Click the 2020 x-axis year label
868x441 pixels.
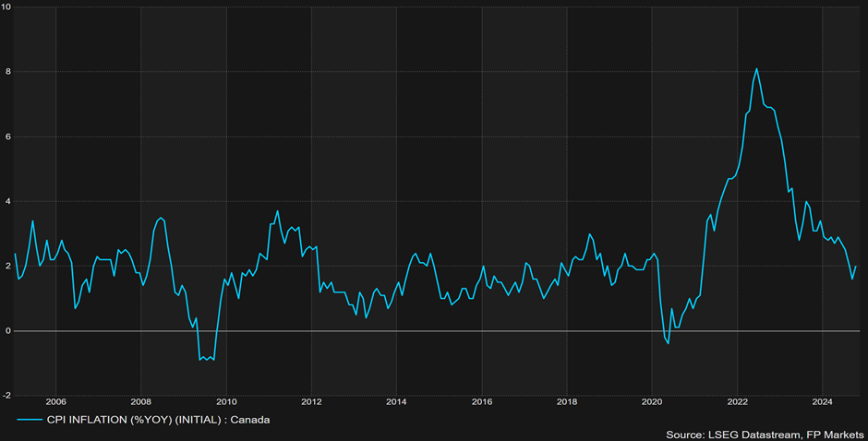click(x=652, y=402)
